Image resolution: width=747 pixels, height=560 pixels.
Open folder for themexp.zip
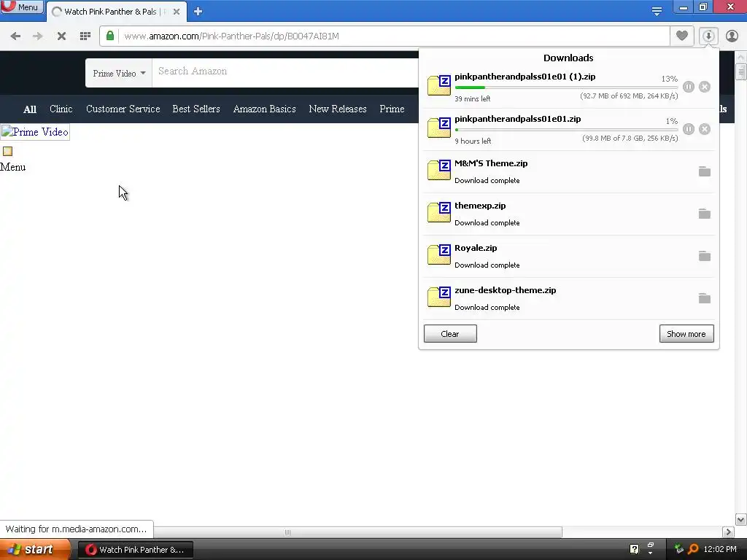pos(705,214)
